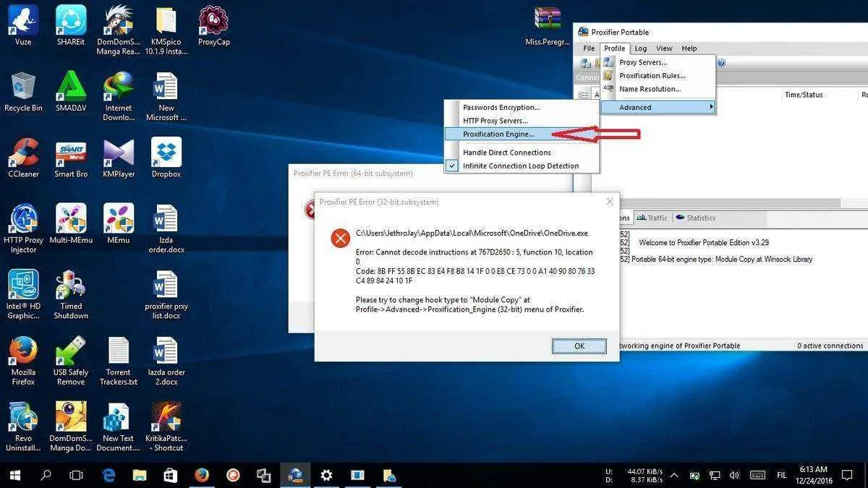Open the Dropbox desktop icon
Image resolution: width=868 pixels, height=488 pixels.
pyautogui.click(x=166, y=158)
